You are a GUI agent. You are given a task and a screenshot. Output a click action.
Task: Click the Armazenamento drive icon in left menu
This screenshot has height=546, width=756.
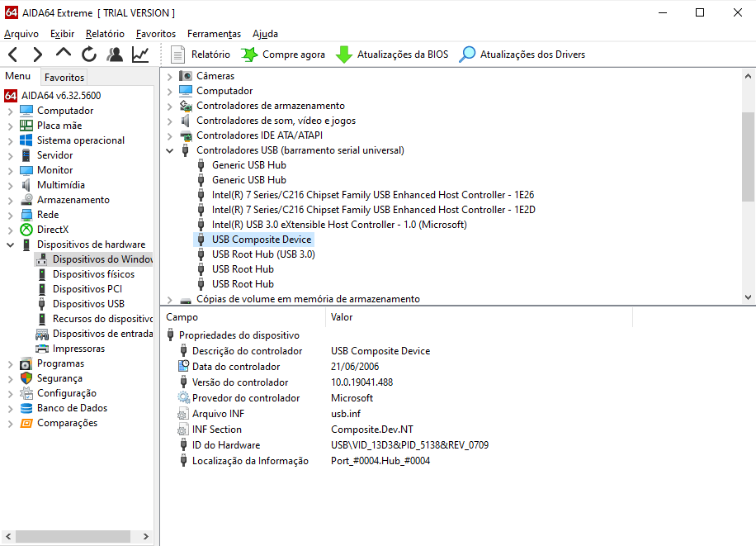click(x=26, y=200)
